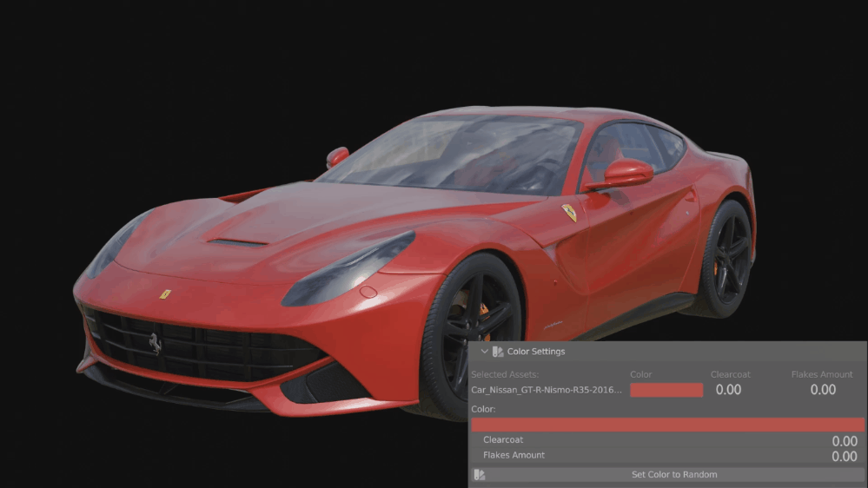868x488 pixels.
Task: Click Set Color to Random button
Action: tap(667, 475)
